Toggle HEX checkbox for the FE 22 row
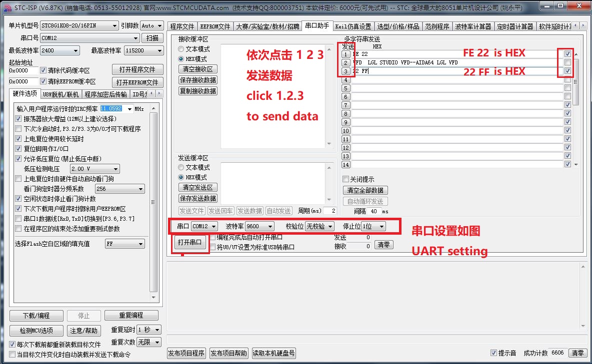 (x=567, y=54)
